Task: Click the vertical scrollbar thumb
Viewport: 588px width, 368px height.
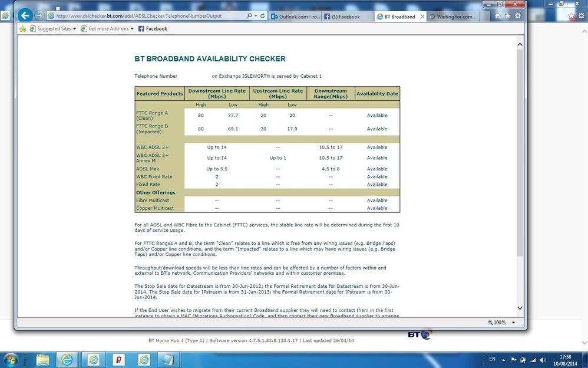Action: click(x=520, y=153)
